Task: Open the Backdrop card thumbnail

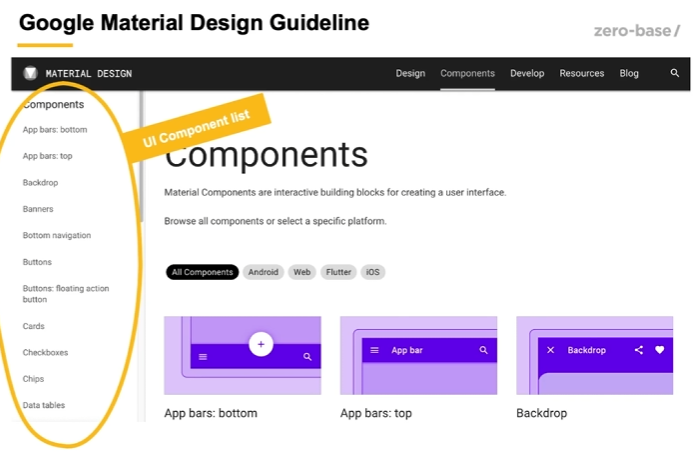Action: (594, 355)
